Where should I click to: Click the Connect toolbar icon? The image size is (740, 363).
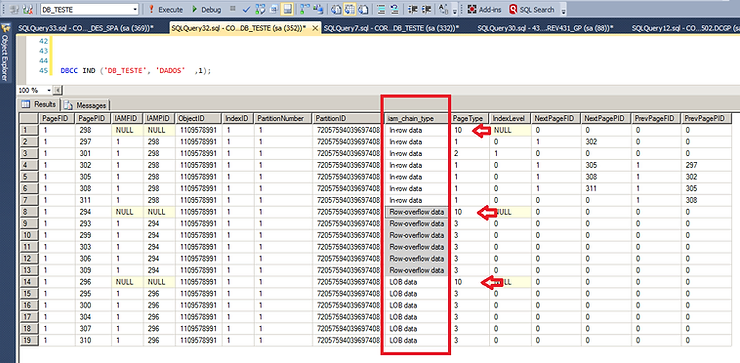[x=15, y=9]
